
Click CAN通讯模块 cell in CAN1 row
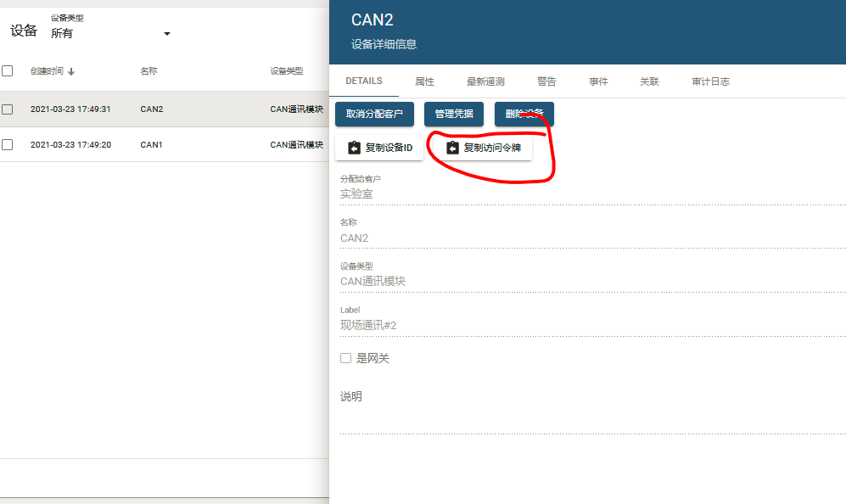[x=297, y=144]
